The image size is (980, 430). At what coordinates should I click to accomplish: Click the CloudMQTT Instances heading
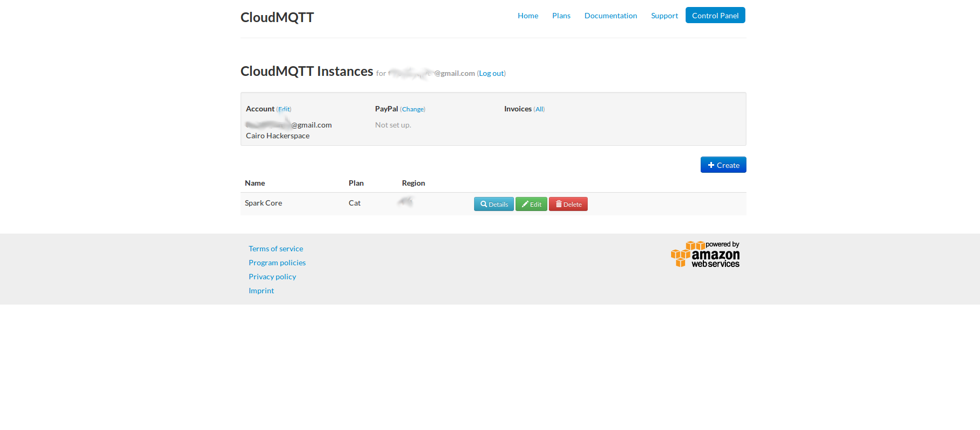(307, 71)
